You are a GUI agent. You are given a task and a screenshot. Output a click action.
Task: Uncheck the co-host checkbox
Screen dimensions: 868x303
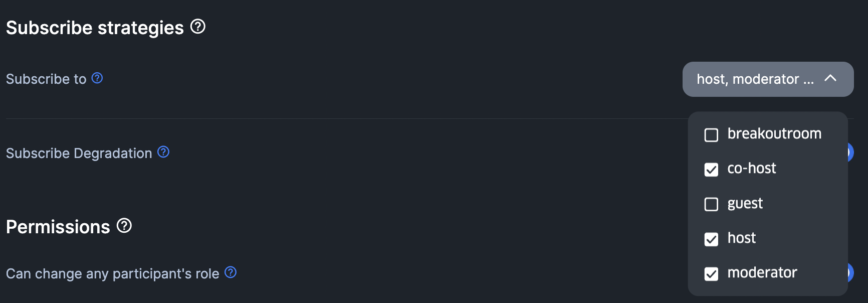(x=711, y=170)
